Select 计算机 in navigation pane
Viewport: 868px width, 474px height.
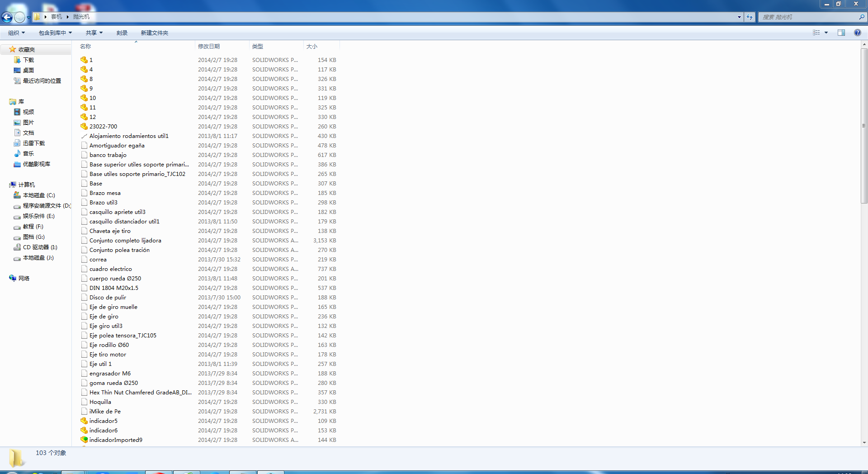tap(26, 185)
